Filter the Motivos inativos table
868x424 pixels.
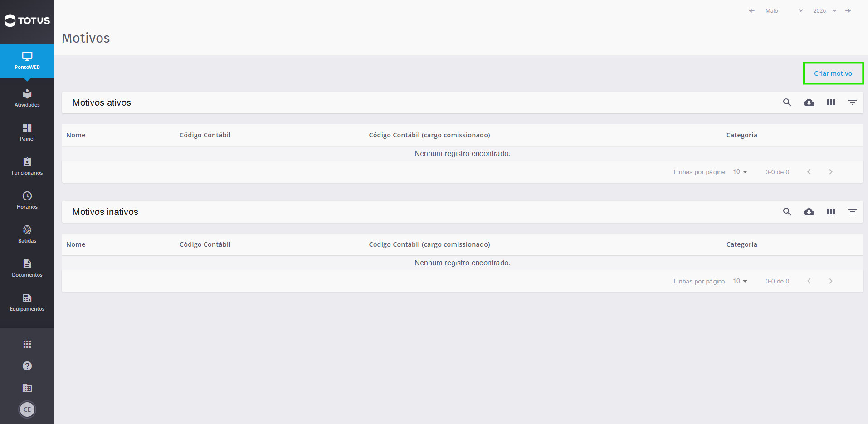[x=853, y=212]
